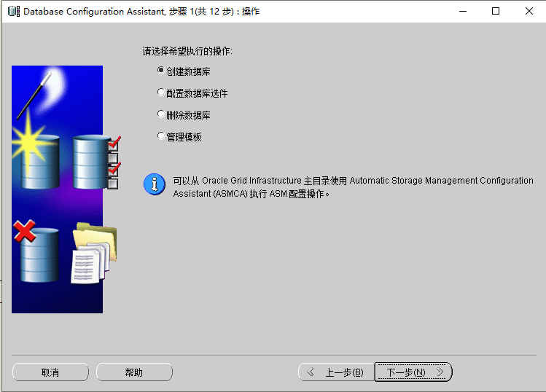Proceed with 下一步(N) button

413,372
